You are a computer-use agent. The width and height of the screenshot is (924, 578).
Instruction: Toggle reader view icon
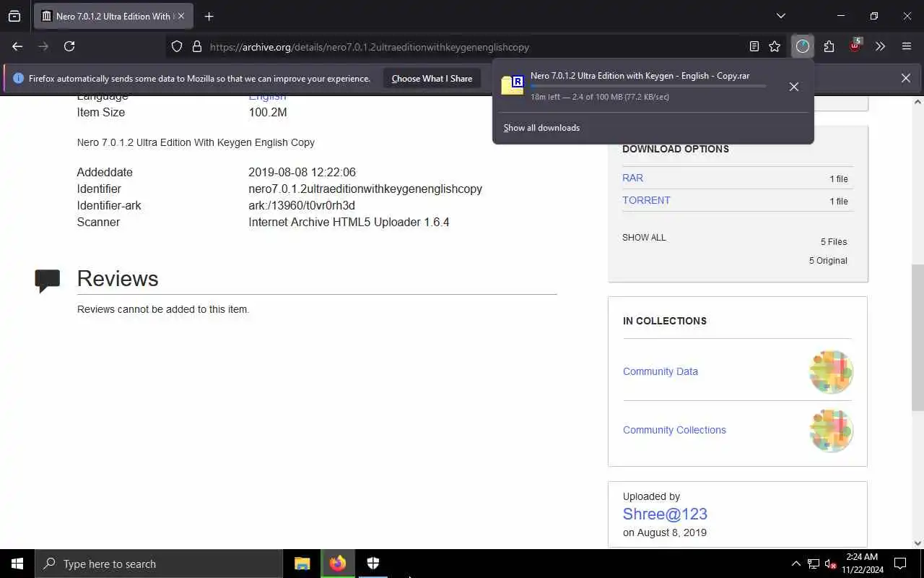(754, 46)
